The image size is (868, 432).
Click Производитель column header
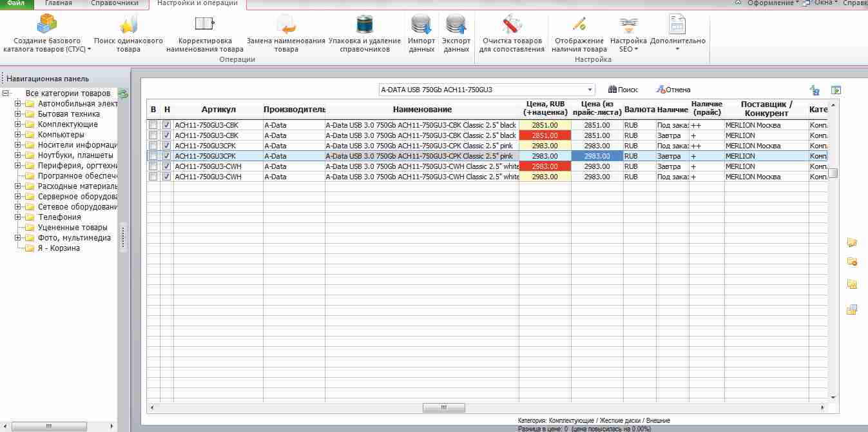click(294, 110)
